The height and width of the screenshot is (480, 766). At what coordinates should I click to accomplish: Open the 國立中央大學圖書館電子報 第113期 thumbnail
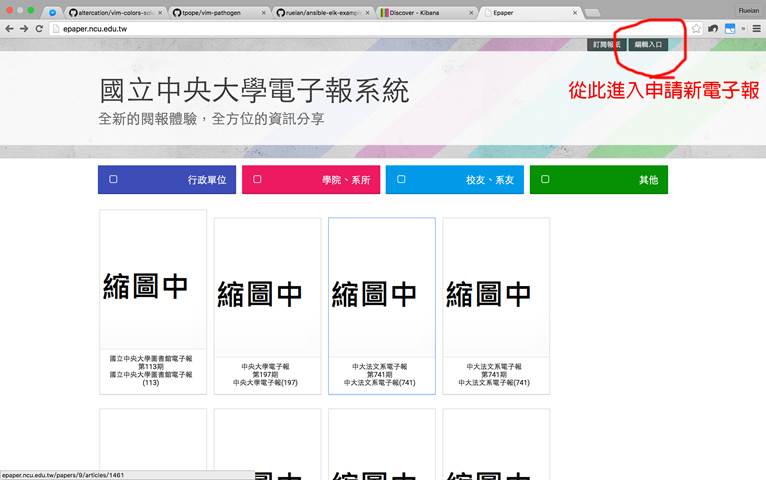point(153,285)
